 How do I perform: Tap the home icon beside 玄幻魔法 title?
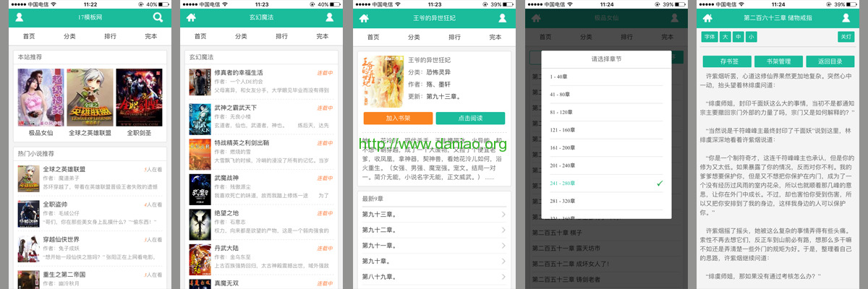[x=192, y=17]
